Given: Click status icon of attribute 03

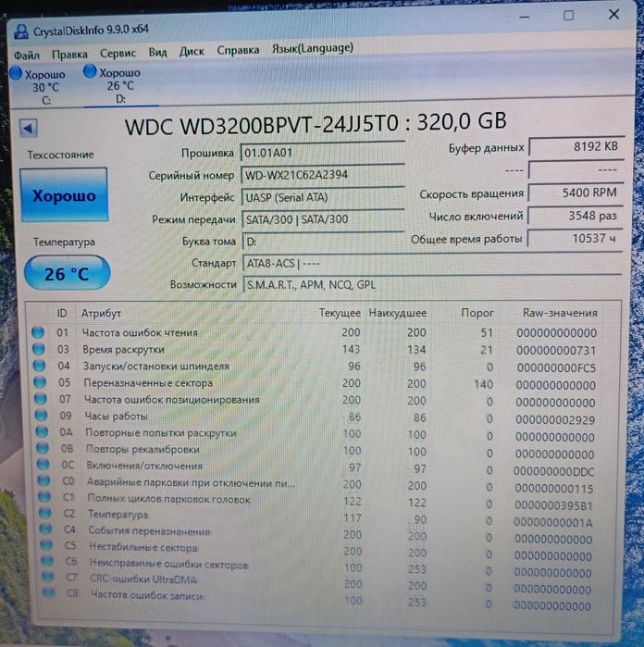Looking at the screenshot, I should click(38, 349).
